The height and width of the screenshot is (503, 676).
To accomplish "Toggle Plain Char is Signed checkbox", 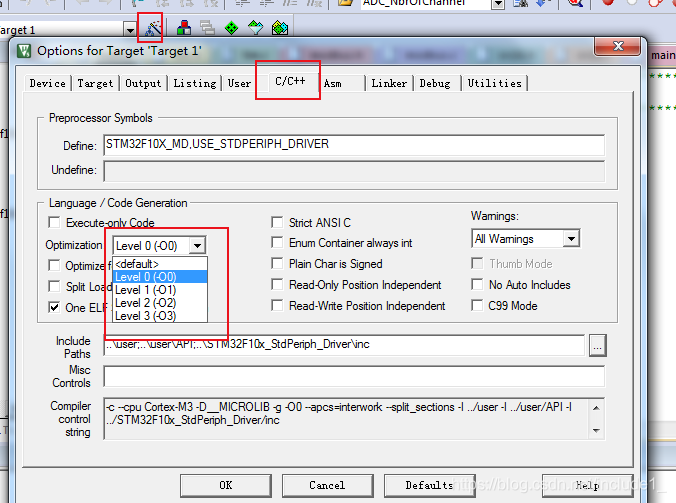I will [x=277, y=263].
